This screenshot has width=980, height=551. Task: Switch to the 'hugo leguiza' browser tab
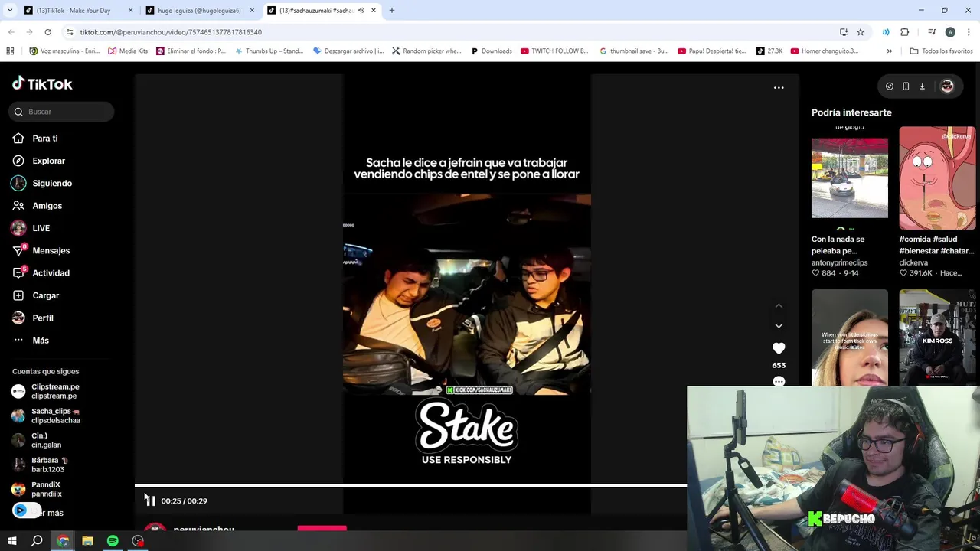coord(199,11)
